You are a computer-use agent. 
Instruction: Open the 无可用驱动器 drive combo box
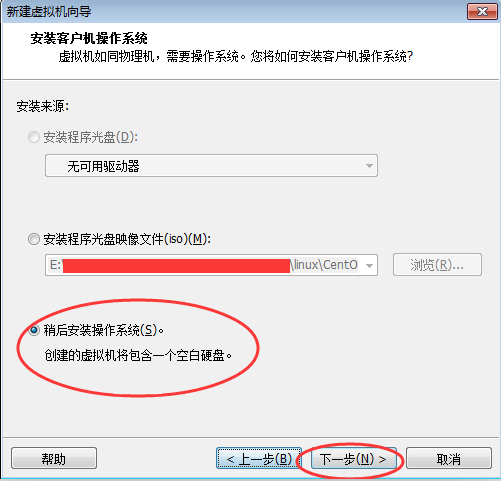(211, 165)
